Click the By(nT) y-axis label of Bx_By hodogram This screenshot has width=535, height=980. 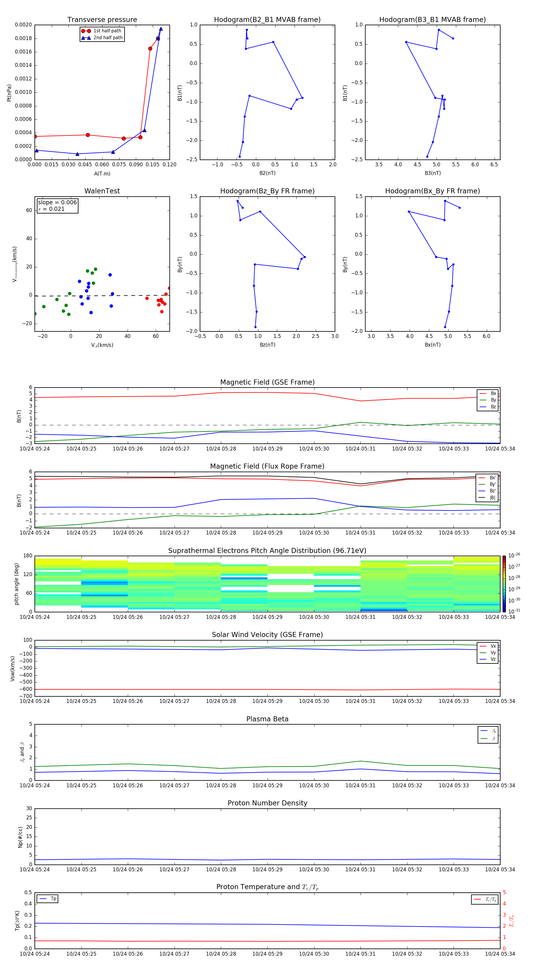345,264
